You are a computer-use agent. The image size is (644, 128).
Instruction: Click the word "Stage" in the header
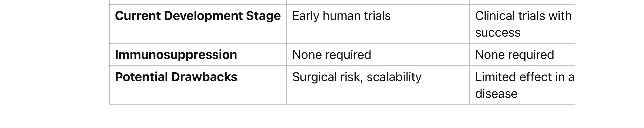263,16
